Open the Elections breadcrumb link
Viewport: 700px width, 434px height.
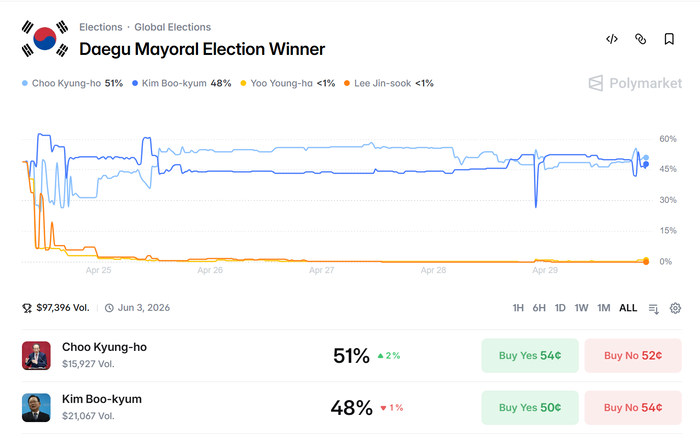click(100, 27)
